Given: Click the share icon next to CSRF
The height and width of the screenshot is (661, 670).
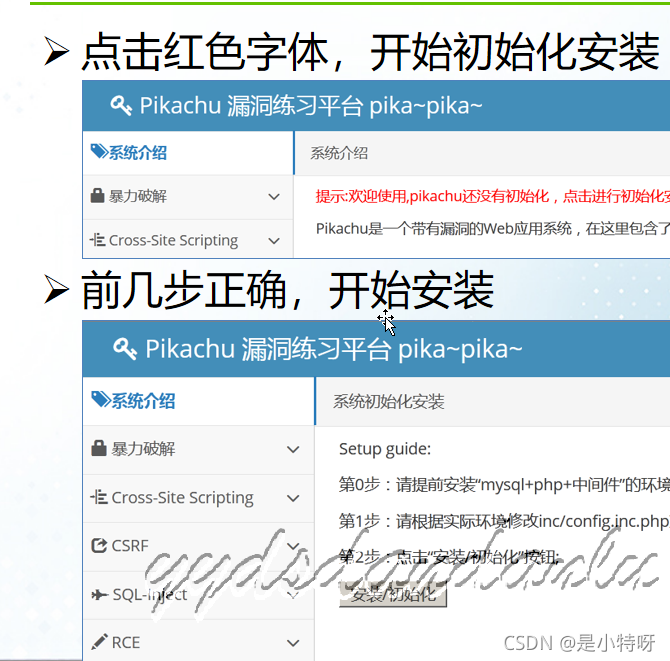Looking at the screenshot, I should 99,545.
